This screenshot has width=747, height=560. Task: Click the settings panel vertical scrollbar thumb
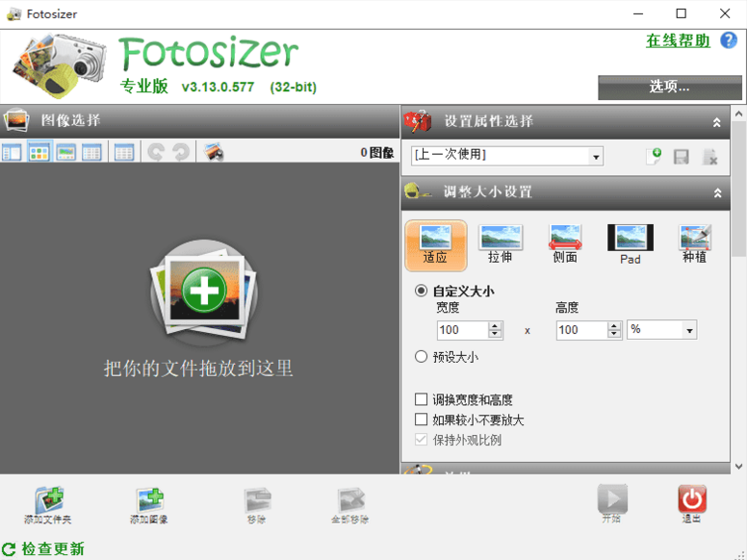pyautogui.click(x=738, y=189)
